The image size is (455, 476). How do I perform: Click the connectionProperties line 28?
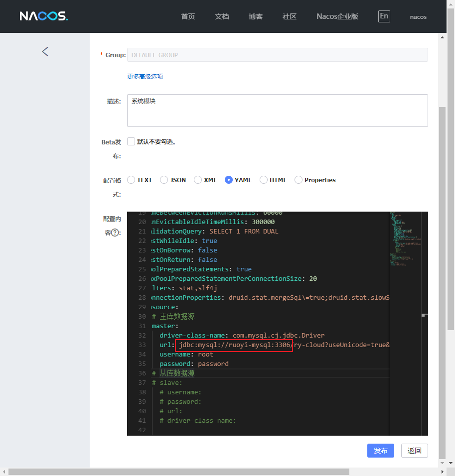tap(270, 298)
